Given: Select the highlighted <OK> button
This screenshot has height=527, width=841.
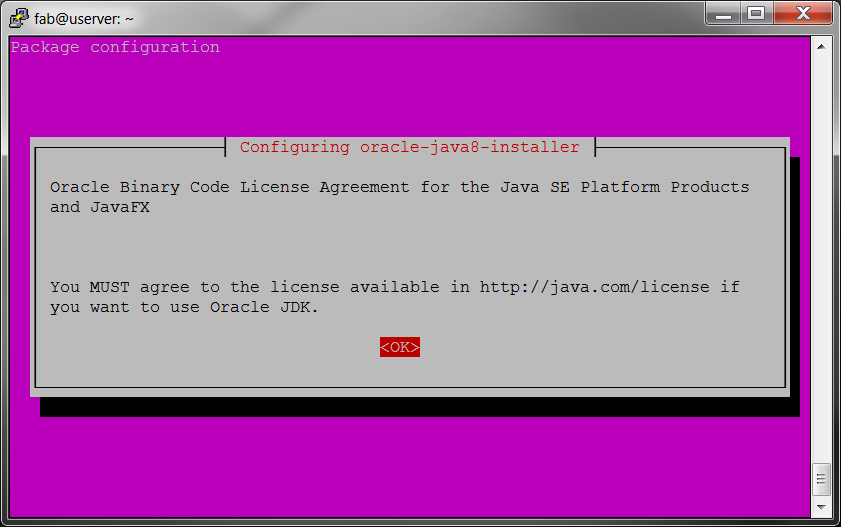Looking at the screenshot, I should click(x=400, y=347).
